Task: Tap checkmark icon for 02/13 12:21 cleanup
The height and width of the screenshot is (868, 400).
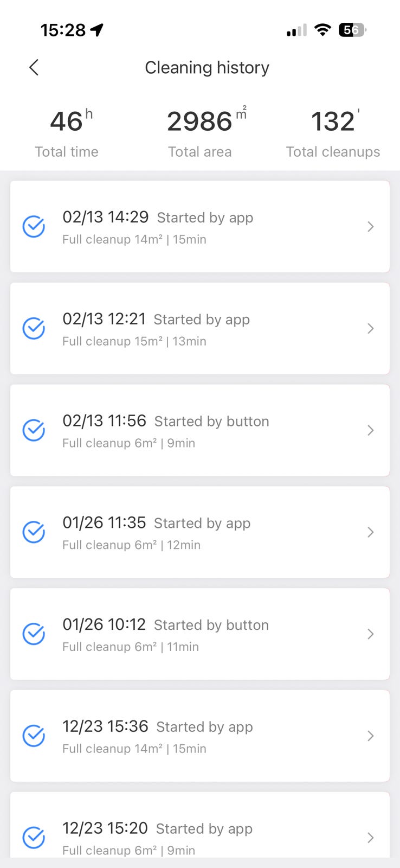Action: click(34, 328)
